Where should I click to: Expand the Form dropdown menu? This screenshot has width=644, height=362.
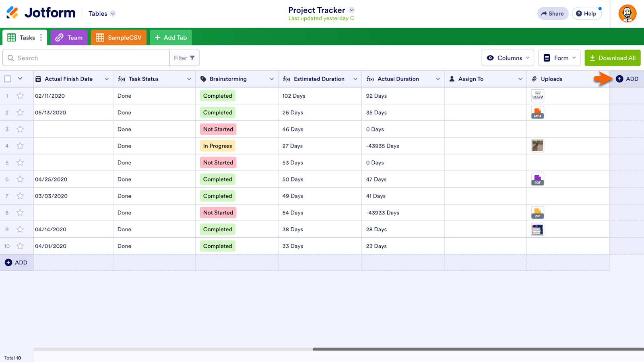(x=559, y=58)
